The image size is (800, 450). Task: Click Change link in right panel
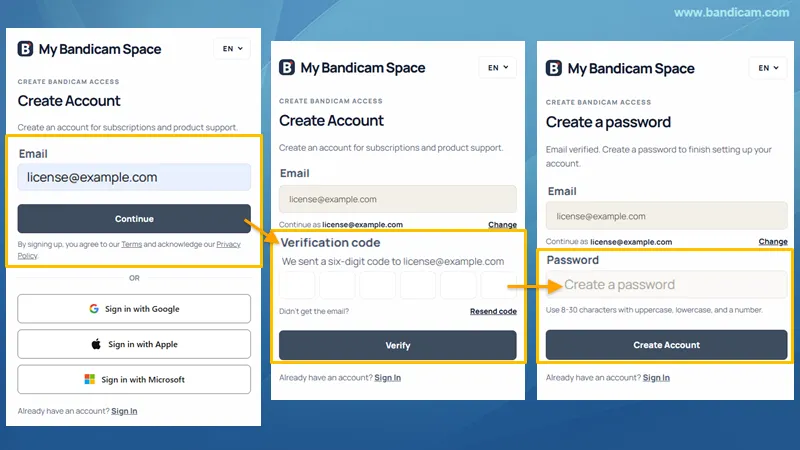773,242
